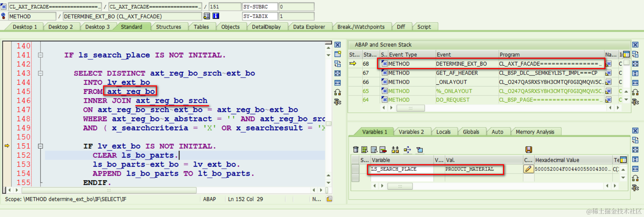The width and height of the screenshot is (644, 217).
Task: Click the variables toolbar icon with two downward arrows
Action: coord(395,150)
